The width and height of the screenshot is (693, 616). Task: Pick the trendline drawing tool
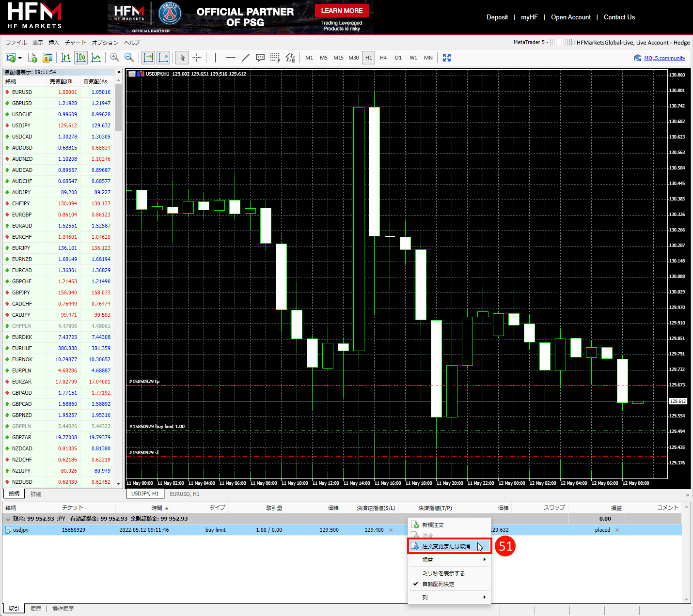[246, 58]
